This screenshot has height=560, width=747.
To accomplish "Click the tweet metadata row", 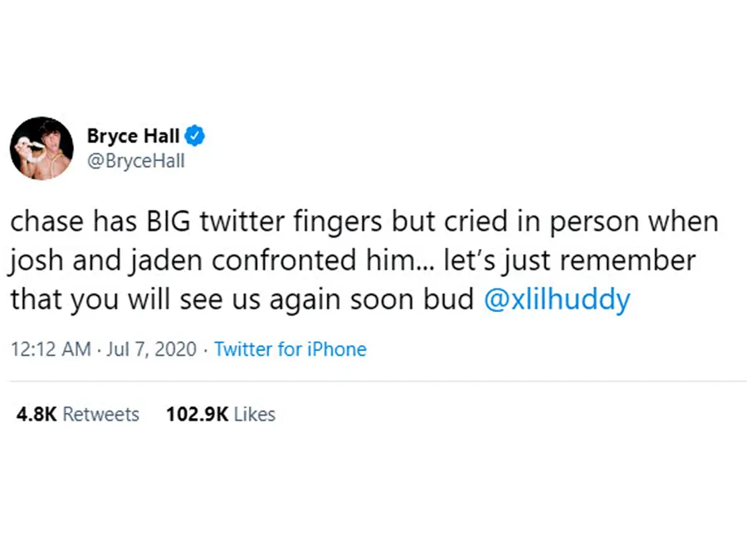I will (x=187, y=349).
